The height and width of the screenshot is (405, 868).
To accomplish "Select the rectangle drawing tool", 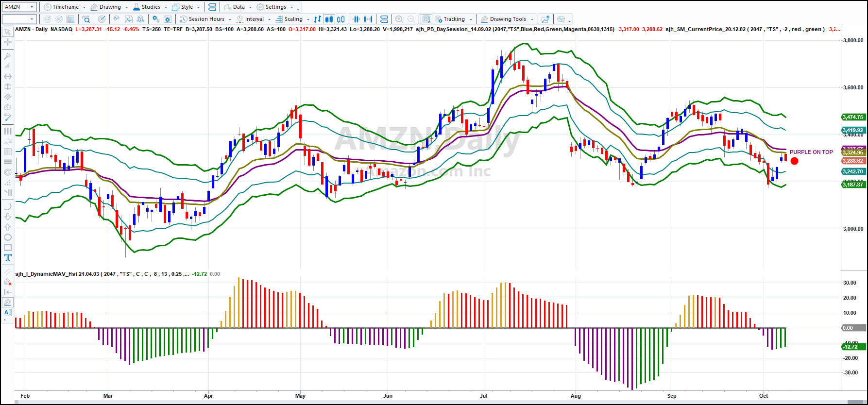I will pos(8,248).
